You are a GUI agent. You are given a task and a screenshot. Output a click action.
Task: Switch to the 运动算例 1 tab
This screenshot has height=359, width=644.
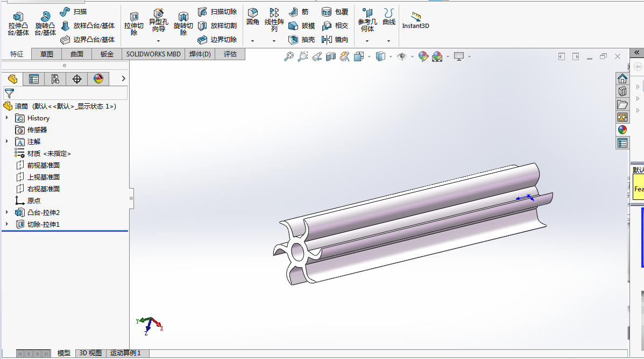[125, 353]
